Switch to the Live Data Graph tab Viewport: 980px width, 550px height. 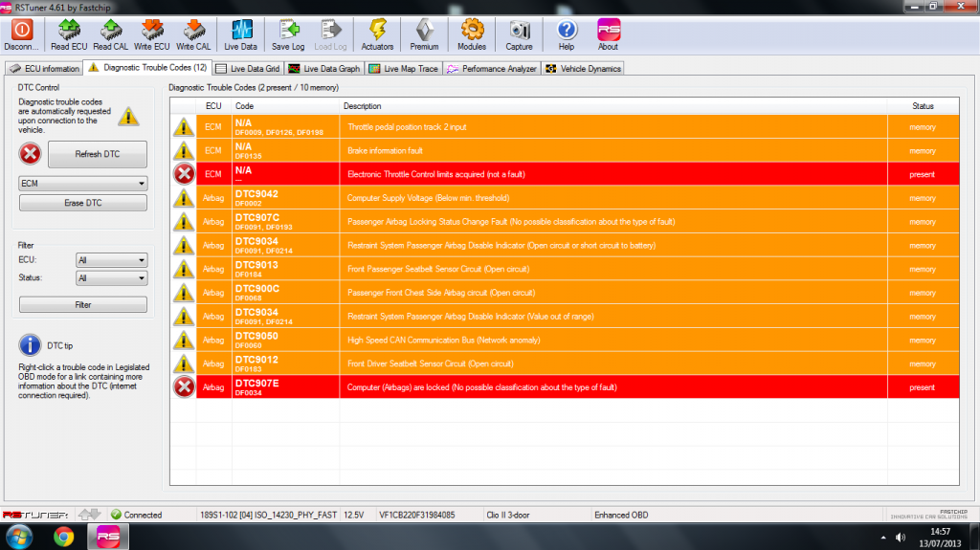[x=324, y=69]
